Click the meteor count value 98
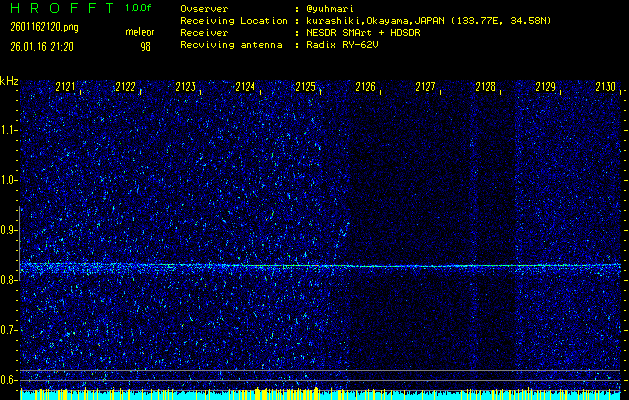629x400 pixels. (x=145, y=45)
